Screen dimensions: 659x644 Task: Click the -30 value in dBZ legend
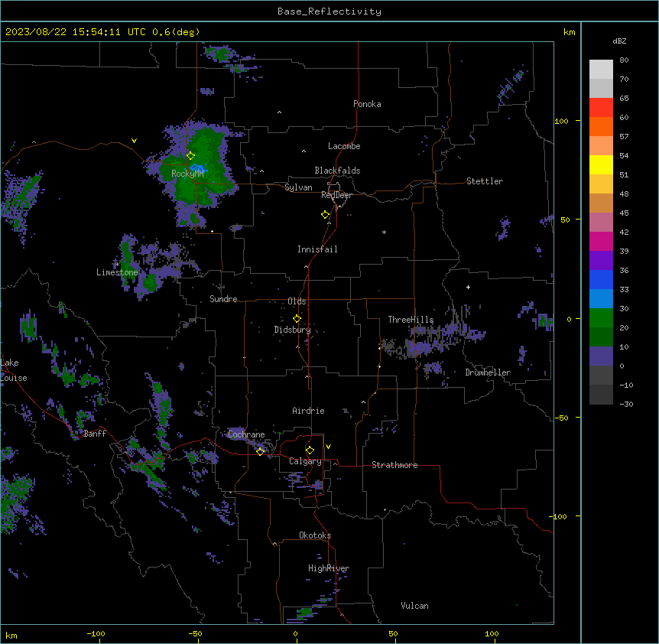[626, 405]
